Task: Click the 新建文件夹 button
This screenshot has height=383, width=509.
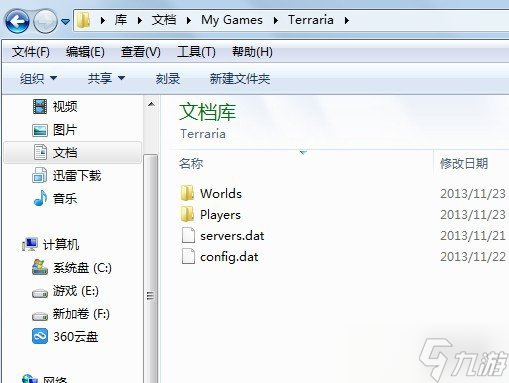Action: (240, 79)
